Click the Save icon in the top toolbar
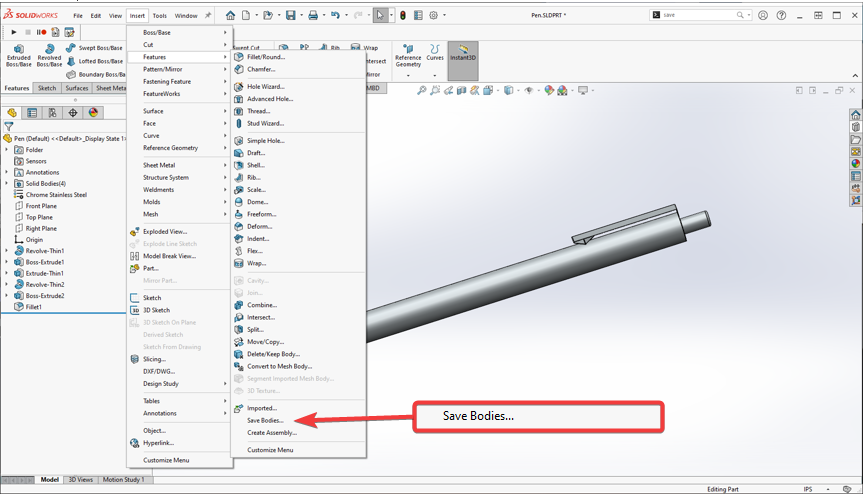Viewport: 865px width, 495px height. pos(290,15)
